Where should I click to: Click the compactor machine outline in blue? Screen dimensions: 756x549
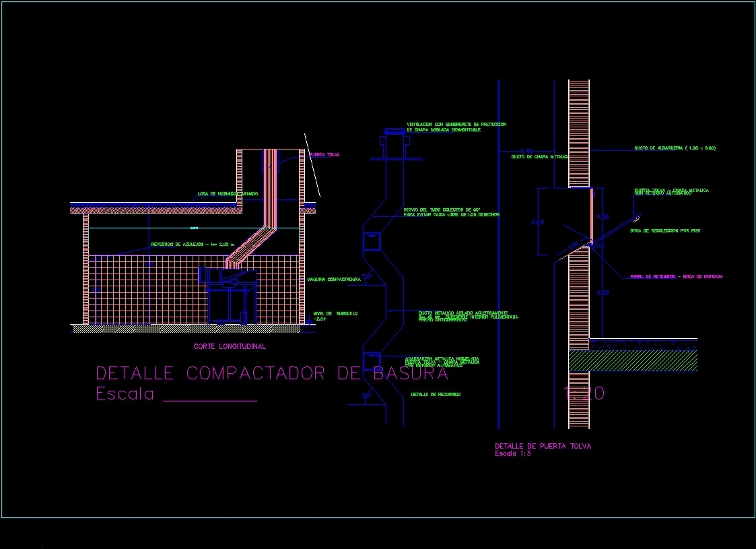point(232,296)
